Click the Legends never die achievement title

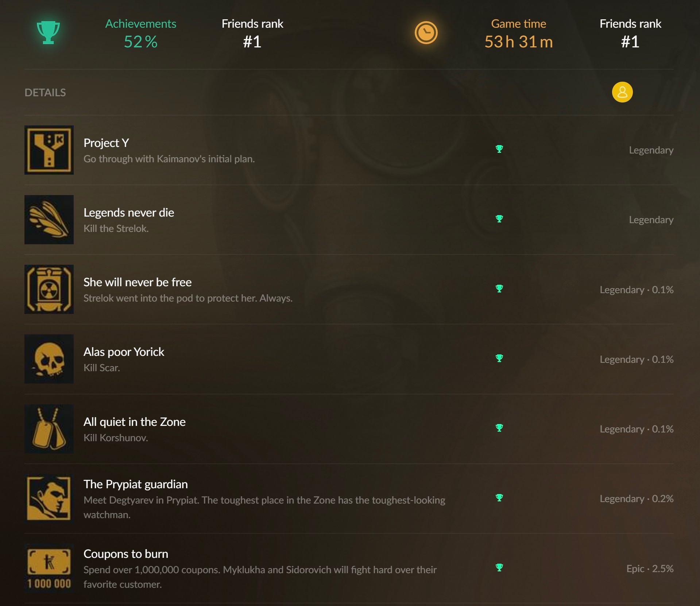[129, 213]
